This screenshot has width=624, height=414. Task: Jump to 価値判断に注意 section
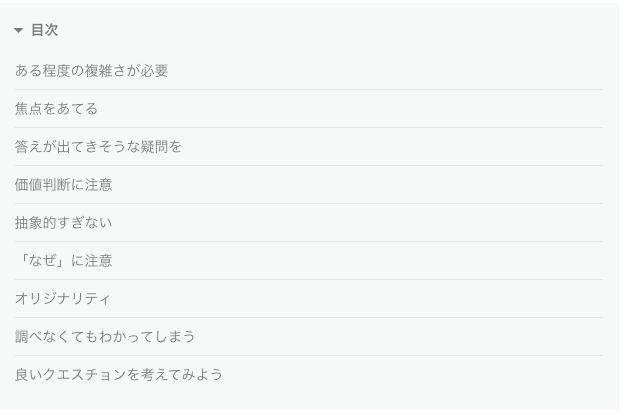coord(64,185)
